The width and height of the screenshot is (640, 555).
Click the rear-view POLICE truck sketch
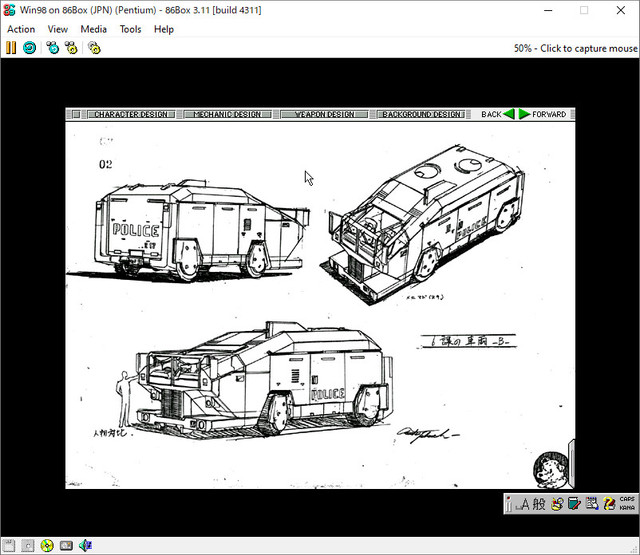pos(202,231)
